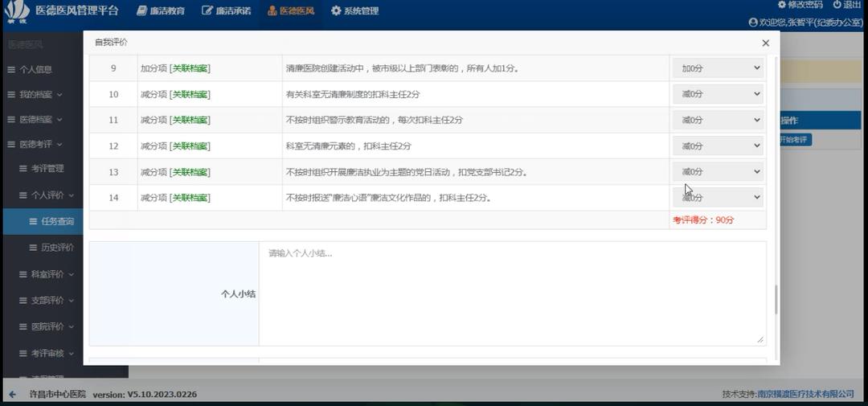
Task: Click the 操作 column header behind the dialog
Action: (x=789, y=121)
